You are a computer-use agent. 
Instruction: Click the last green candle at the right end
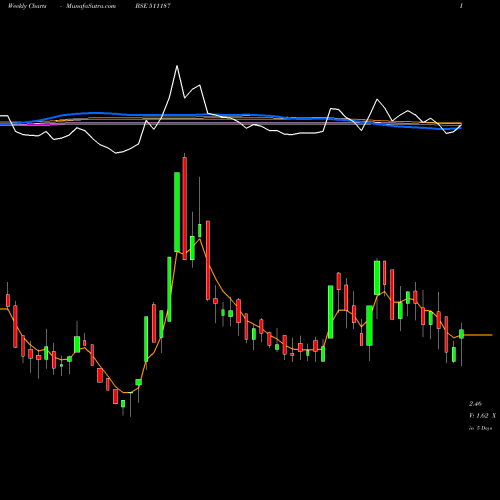click(461, 334)
